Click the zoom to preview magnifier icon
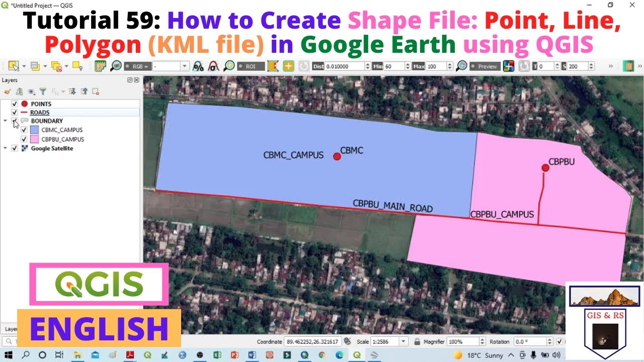The width and height of the screenshot is (644, 362). (461, 66)
